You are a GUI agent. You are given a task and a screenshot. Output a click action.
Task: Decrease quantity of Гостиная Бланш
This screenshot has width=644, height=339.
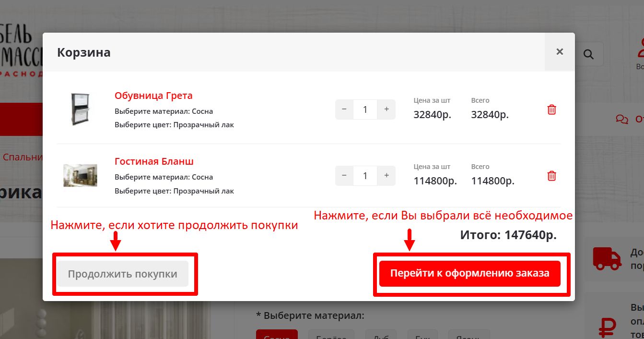[x=344, y=176]
